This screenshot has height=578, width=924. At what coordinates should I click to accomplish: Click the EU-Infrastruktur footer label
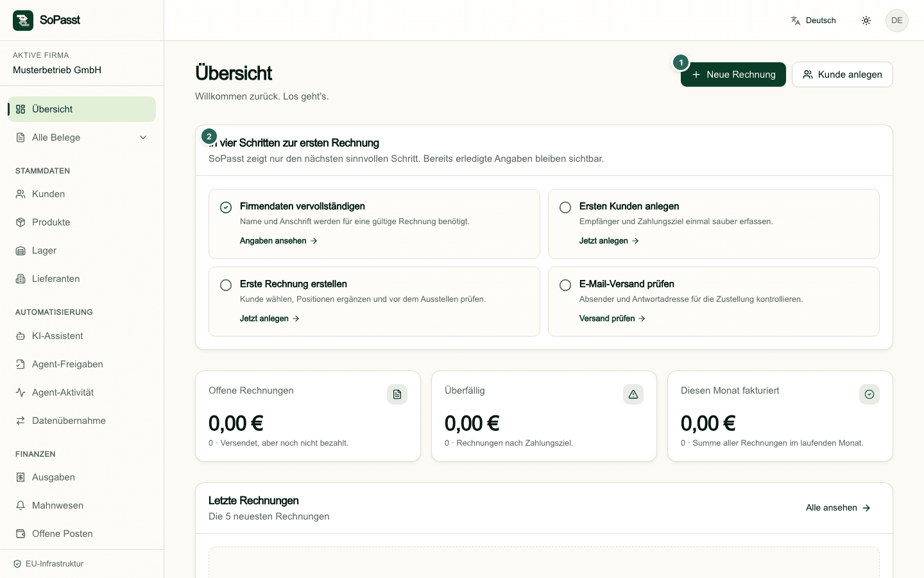tap(55, 564)
